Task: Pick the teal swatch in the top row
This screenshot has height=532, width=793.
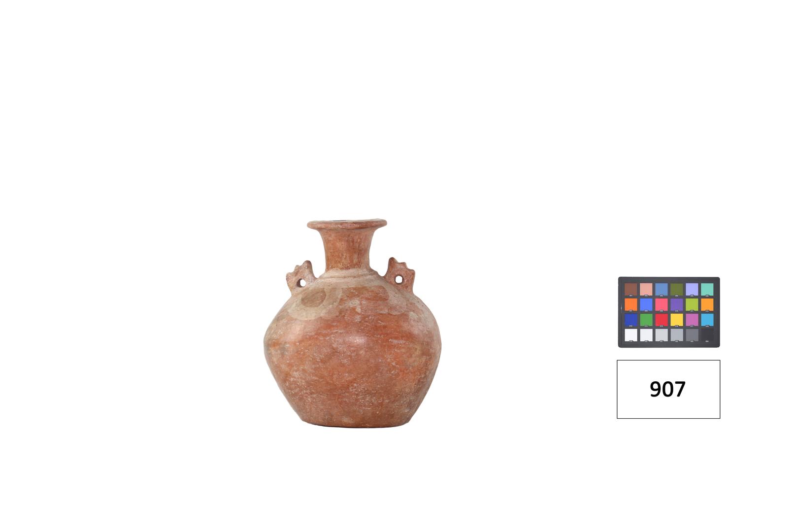Action: 707,289
